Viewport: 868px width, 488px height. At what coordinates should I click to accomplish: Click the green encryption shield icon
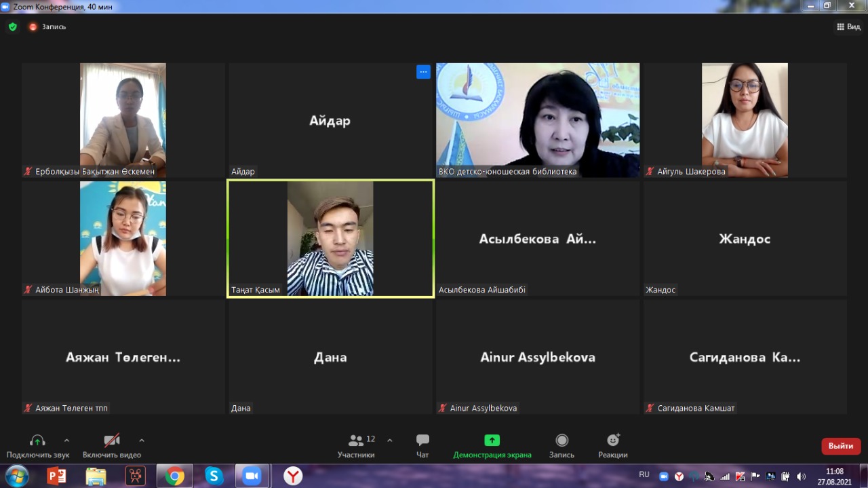tap(12, 27)
